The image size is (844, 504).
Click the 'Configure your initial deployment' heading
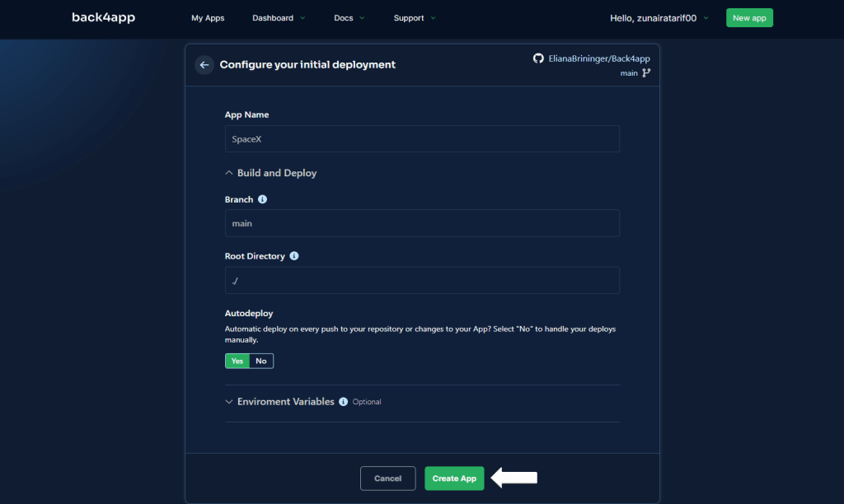click(x=307, y=64)
